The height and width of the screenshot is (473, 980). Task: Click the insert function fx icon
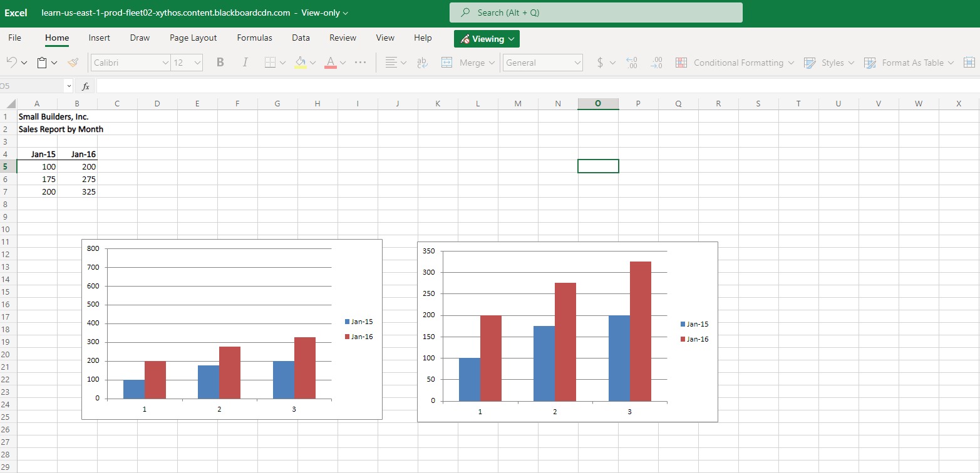[86, 86]
